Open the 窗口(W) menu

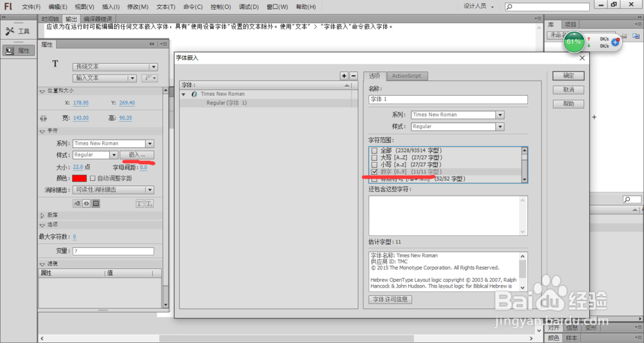(x=277, y=7)
